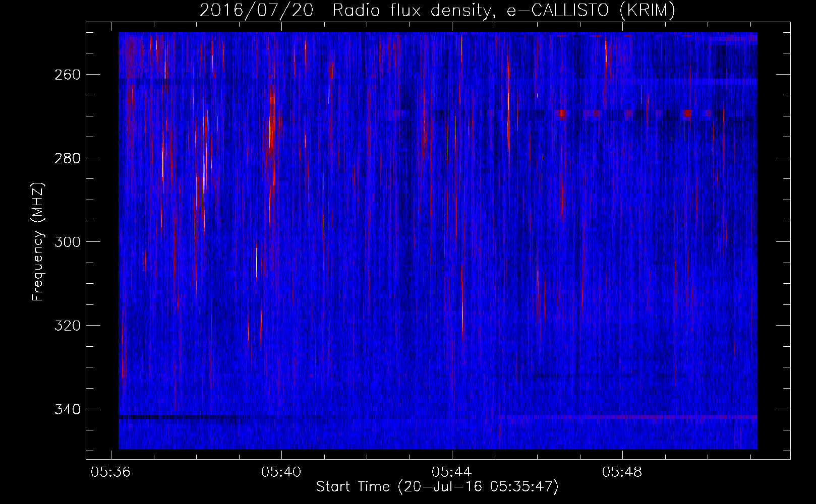Click the 05:36 time tick label
Viewport: 816px width, 504px height.
(x=110, y=472)
